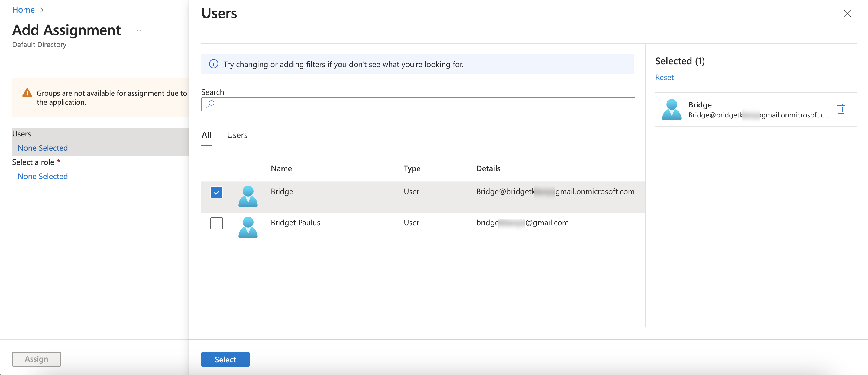Switch to the All tab

point(206,134)
